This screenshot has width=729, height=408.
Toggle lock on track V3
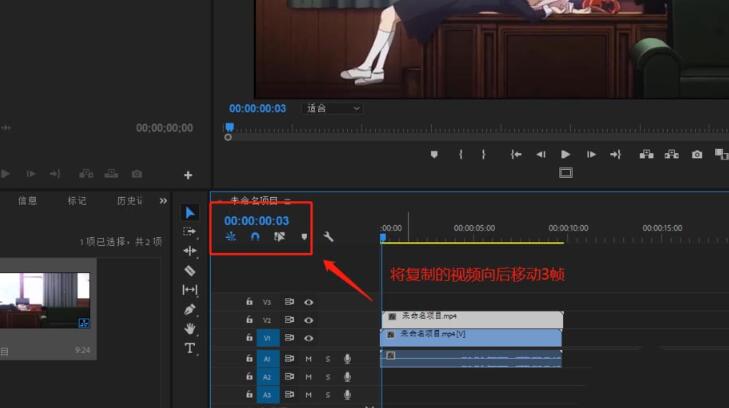point(250,302)
